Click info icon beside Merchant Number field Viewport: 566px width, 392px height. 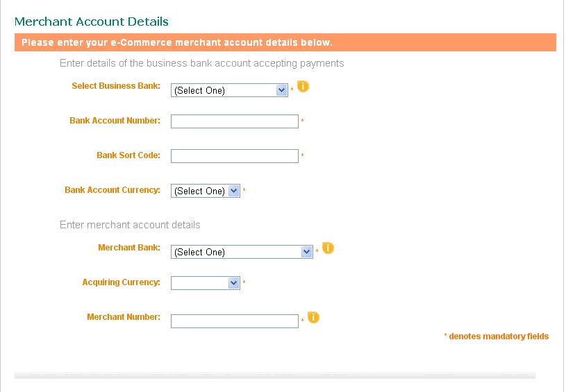(x=313, y=317)
